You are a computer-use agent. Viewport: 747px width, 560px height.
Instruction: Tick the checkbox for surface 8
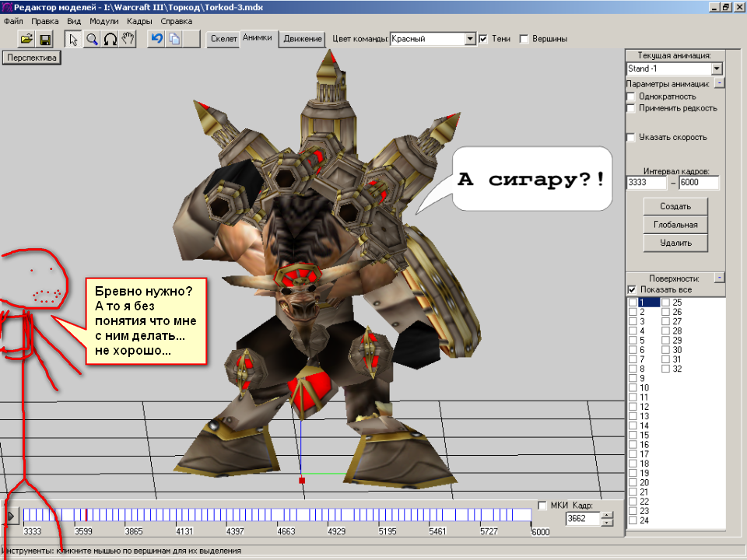click(x=633, y=369)
